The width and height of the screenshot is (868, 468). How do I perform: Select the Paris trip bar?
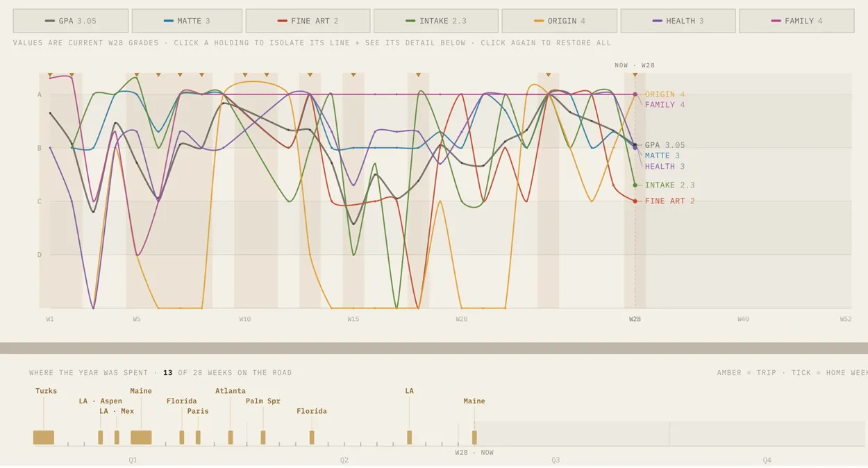(198, 437)
